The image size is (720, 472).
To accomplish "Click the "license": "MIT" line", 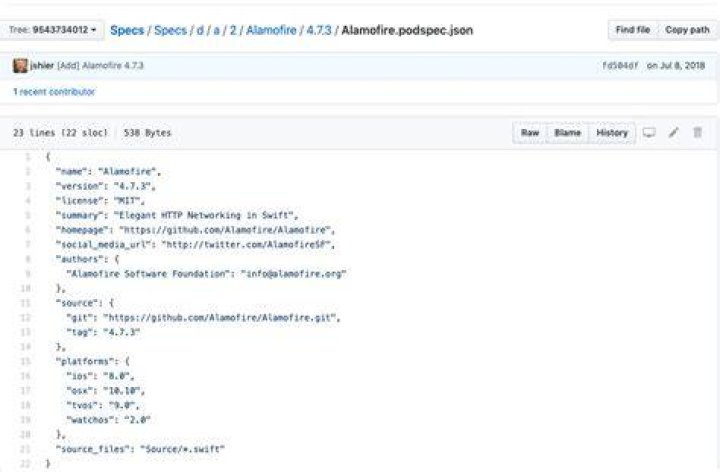I will coord(100,201).
